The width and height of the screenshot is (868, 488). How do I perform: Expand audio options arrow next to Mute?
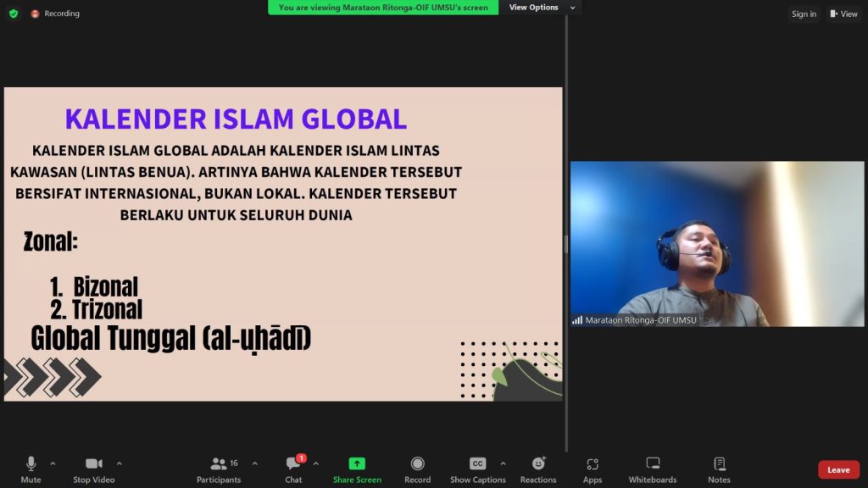coord(53,463)
